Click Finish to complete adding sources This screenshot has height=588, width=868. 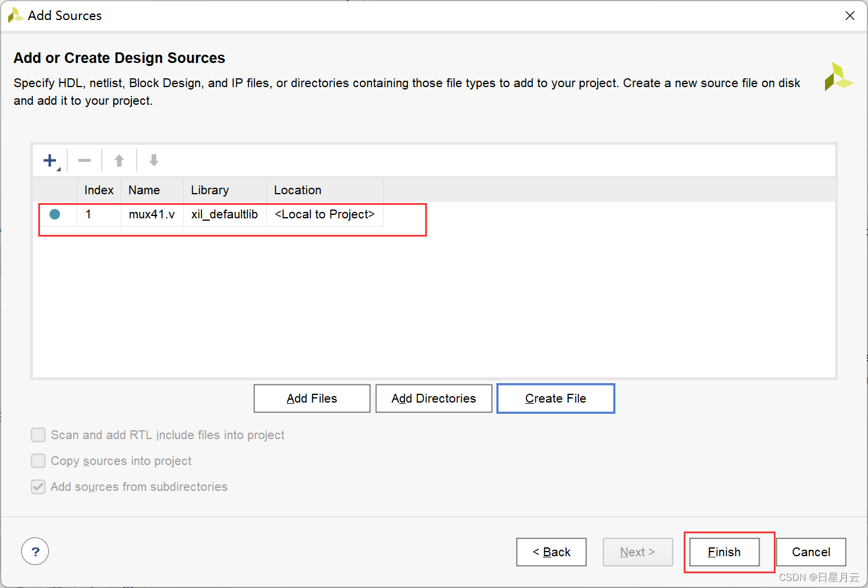(x=724, y=552)
